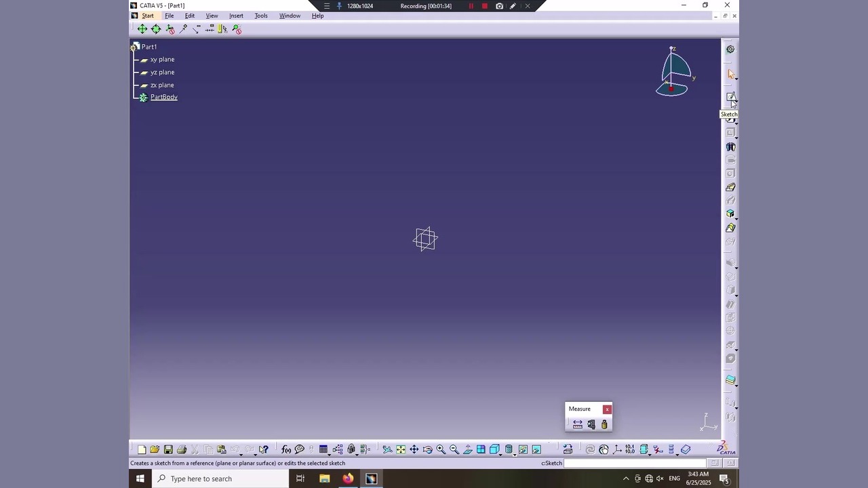The width and height of the screenshot is (868, 488).
Task: Click the Shading view mode cylinder icon
Action: pos(509,449)
